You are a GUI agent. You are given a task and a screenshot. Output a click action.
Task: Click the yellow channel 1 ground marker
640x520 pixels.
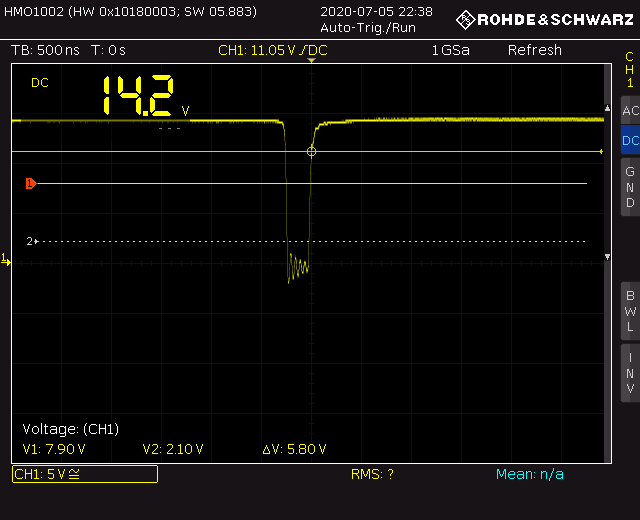click(5, 260)
